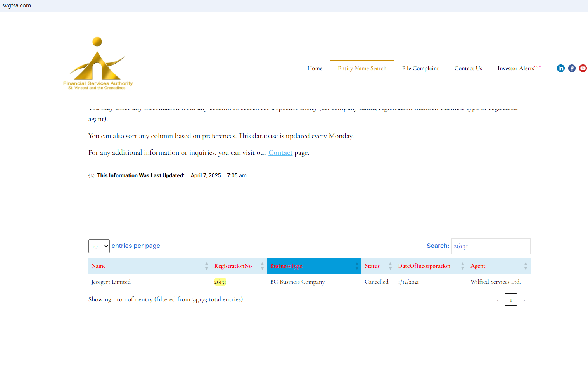Click the 'entries per page' label
The width and height of the screenshot is (588, 379).
tap(136, 246)
